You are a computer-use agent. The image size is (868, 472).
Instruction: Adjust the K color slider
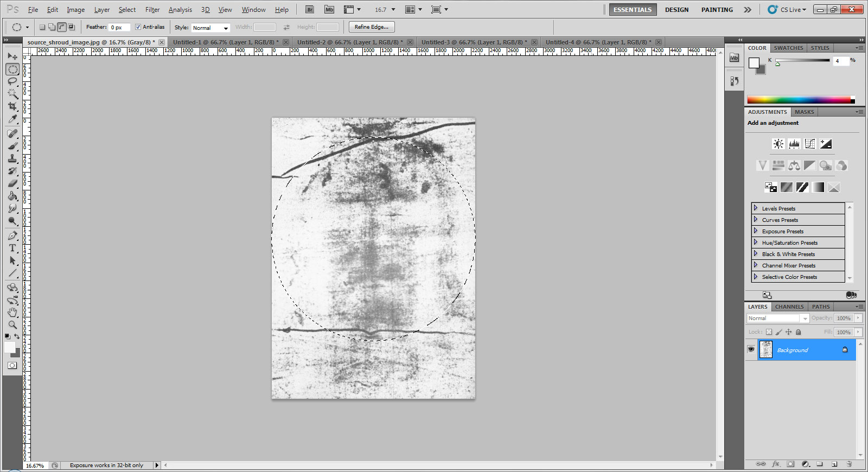(777, 64)
